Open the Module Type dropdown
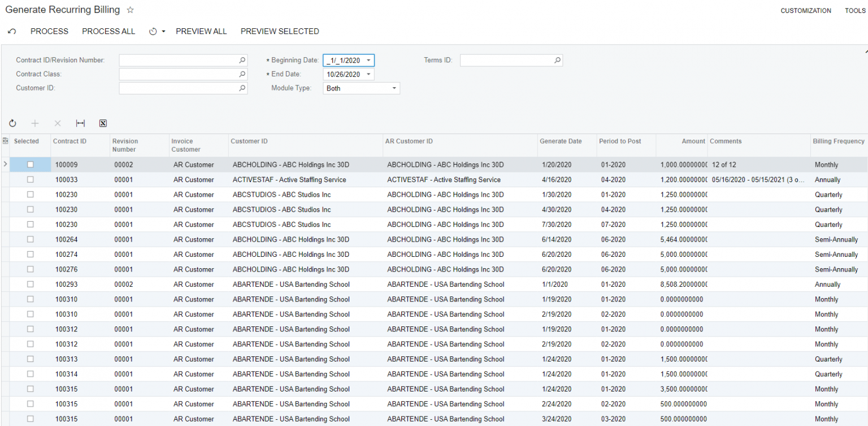 tap(394, 88)
